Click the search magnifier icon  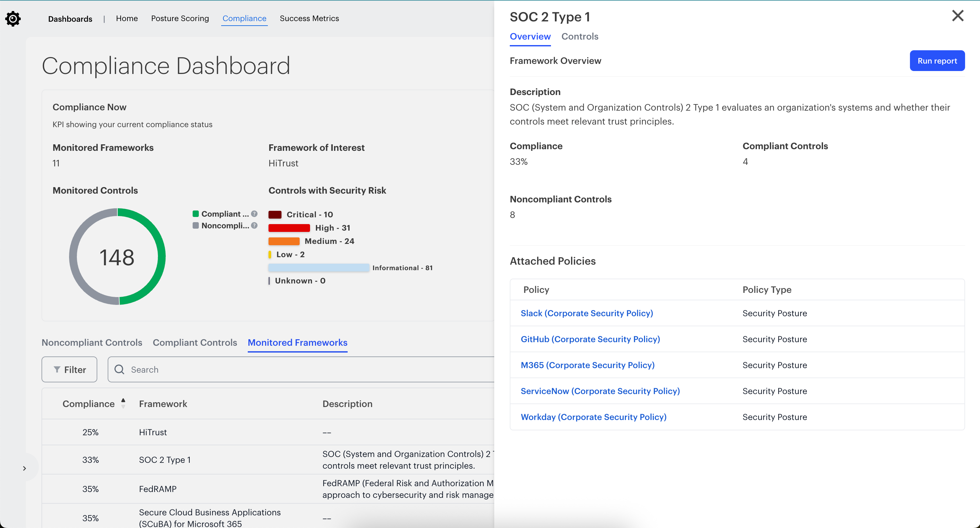click(119, 369)
